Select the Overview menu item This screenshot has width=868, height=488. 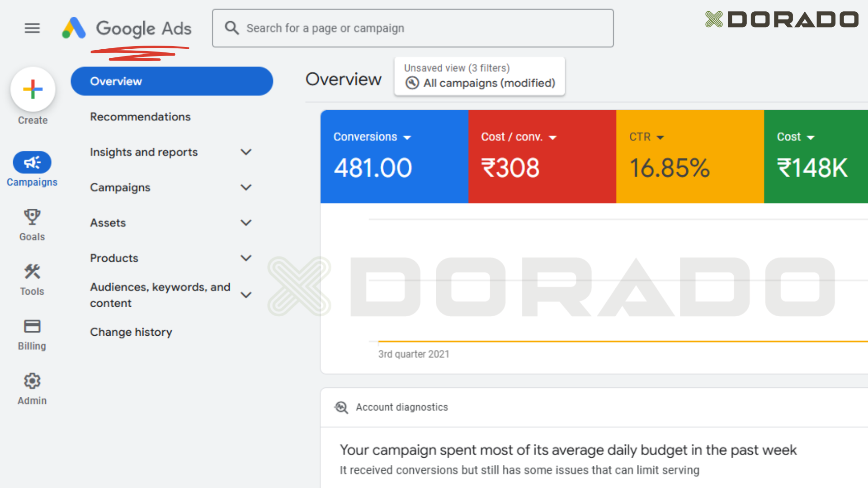[172, 81]
